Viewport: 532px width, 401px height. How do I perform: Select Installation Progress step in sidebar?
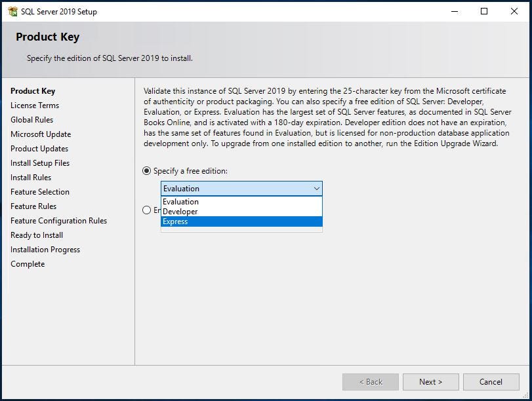click(x=45, y=250)
